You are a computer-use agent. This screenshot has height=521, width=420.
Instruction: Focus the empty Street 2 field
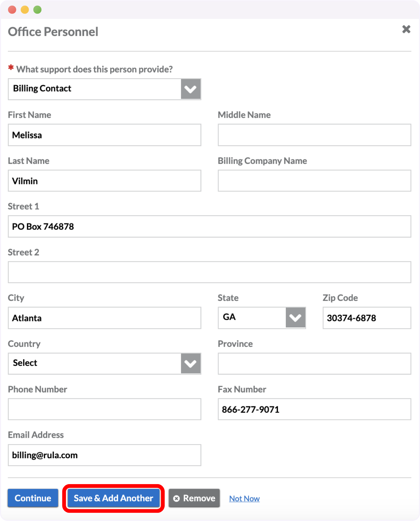point(209,272)
